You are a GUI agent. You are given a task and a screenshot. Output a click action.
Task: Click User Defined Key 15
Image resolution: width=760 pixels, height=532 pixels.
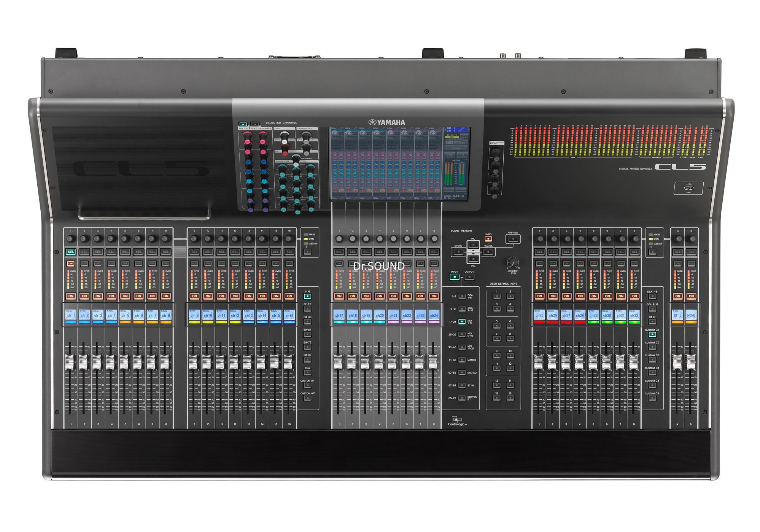click(496, 398)
